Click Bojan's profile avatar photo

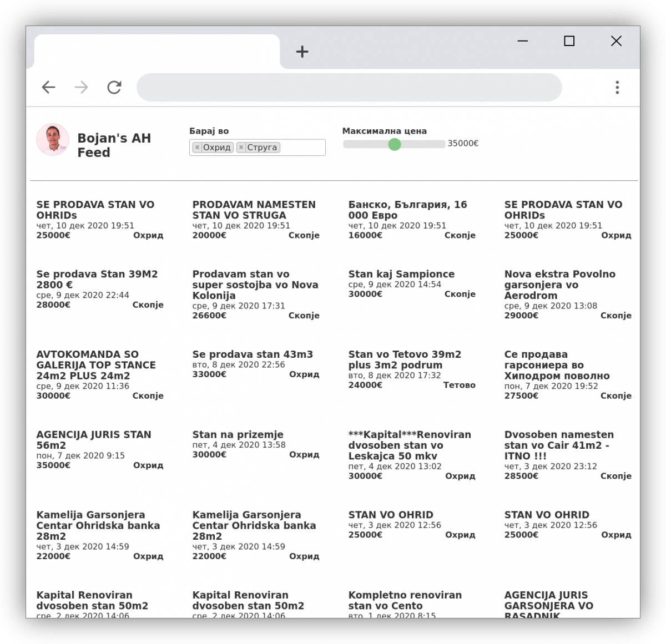click(x=53, y=140)
